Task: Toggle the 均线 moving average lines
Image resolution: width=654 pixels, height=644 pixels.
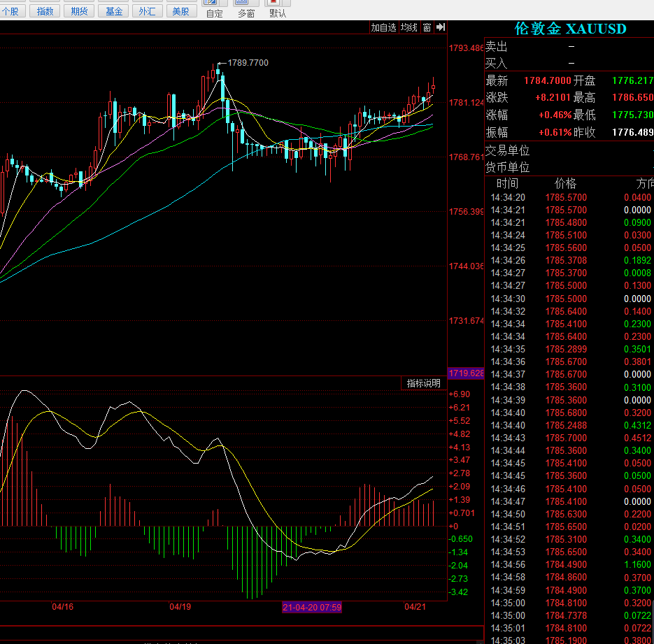Action: (x=408, y=27)
